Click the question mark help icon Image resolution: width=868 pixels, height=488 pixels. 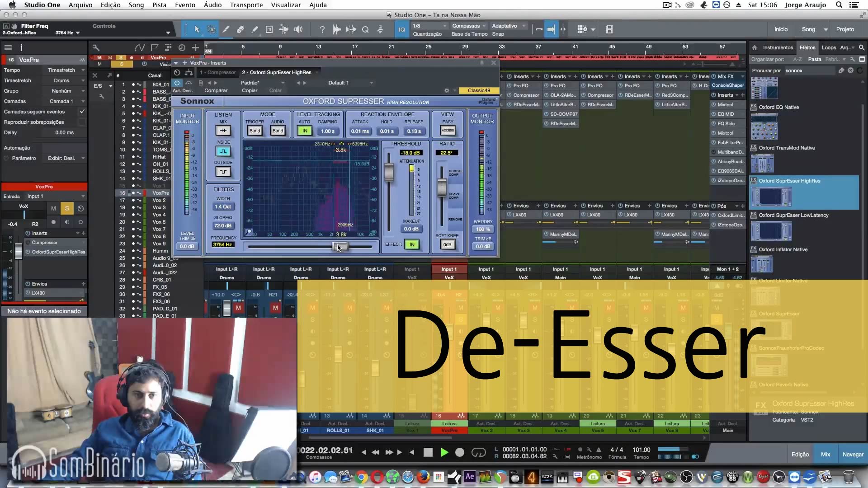coord(322,29)
